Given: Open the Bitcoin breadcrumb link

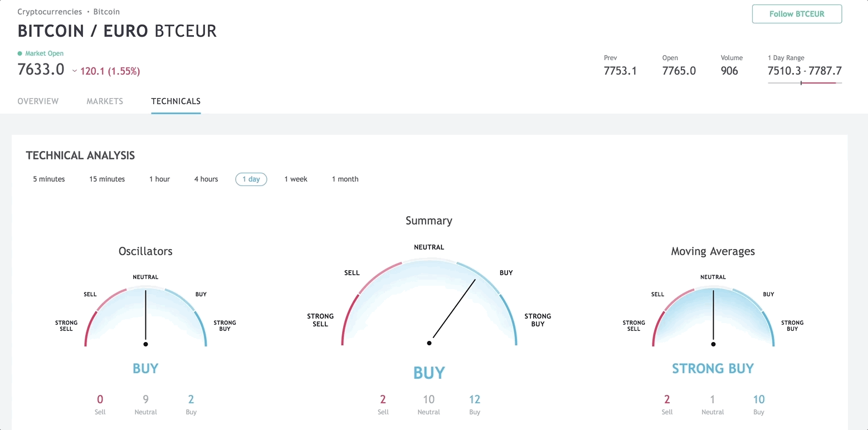Looking at the screenshot, I should pyautogui.click(x=106, y=12).
